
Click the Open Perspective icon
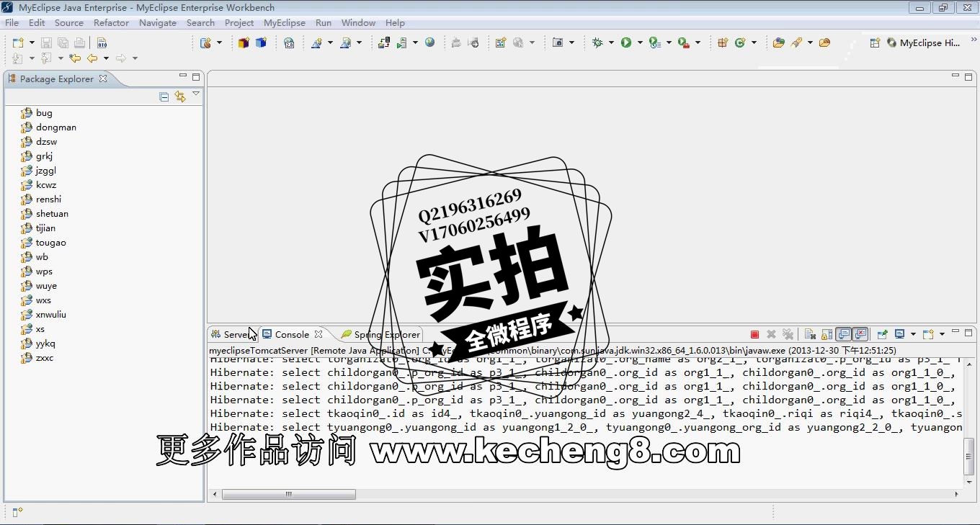click(875, 43)
